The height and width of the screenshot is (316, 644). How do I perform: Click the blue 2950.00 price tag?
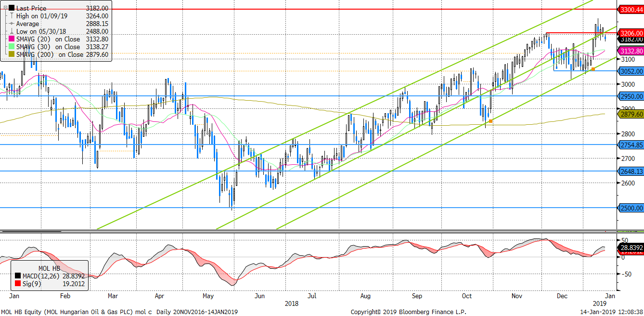(x=631, y=96)
